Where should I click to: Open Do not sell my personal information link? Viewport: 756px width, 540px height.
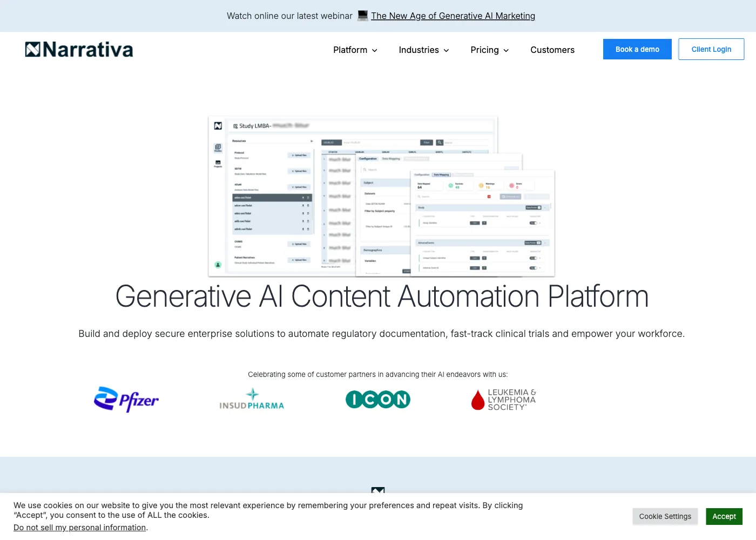click(80, 528)
